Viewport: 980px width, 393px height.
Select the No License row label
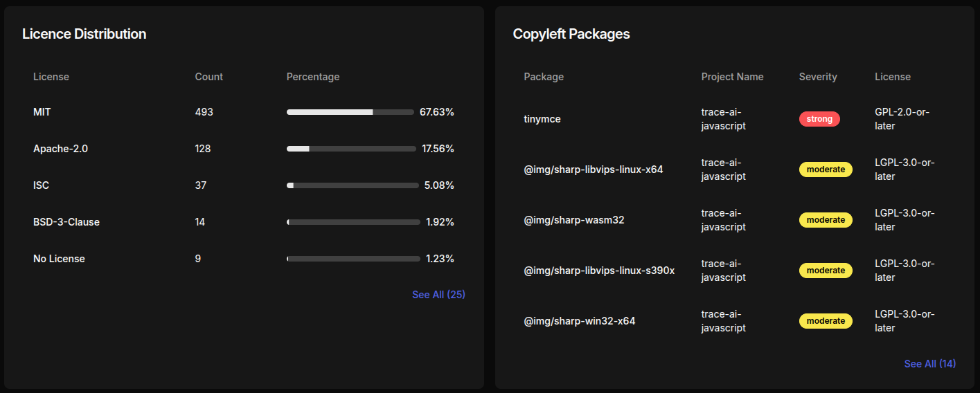59,259
